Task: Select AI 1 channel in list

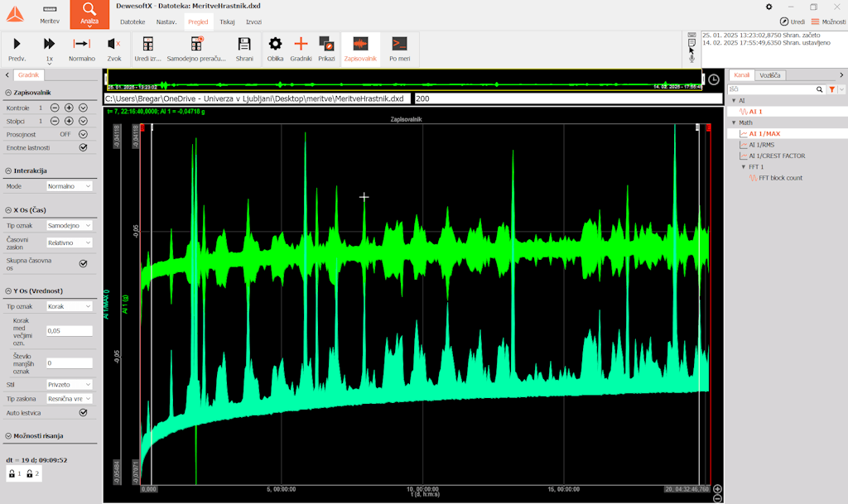Action: coord(755,112)
